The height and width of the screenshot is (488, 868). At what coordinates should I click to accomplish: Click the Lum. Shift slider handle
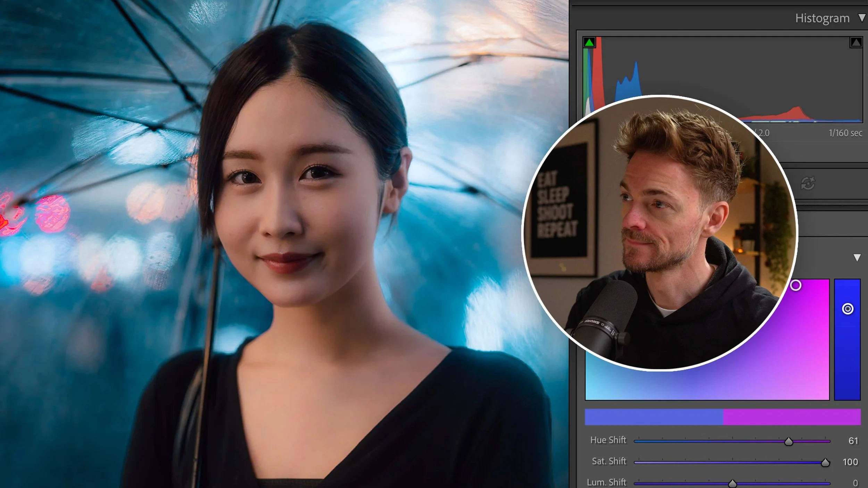732,483
